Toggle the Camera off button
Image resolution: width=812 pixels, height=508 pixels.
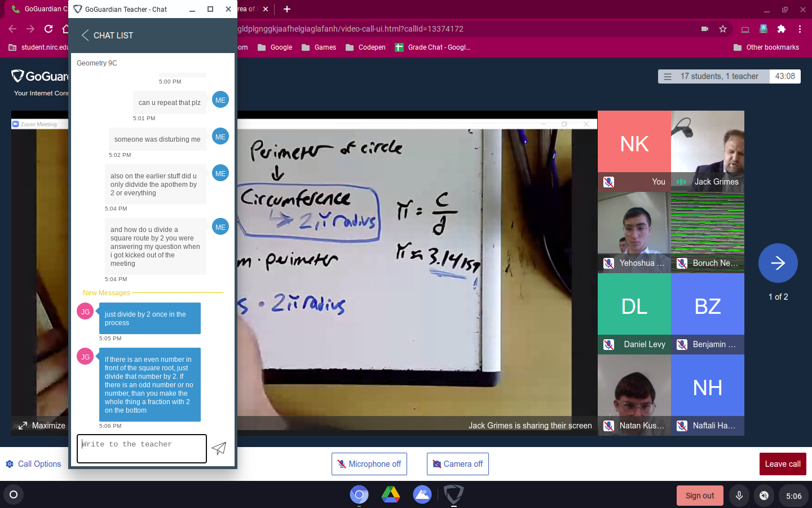click(x=458, y=464)
